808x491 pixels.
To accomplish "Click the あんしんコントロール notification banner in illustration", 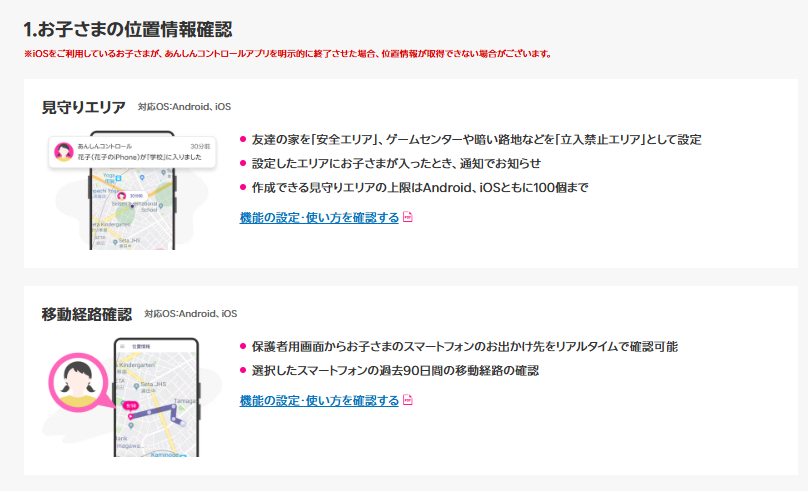I will (x=132, y=152).
